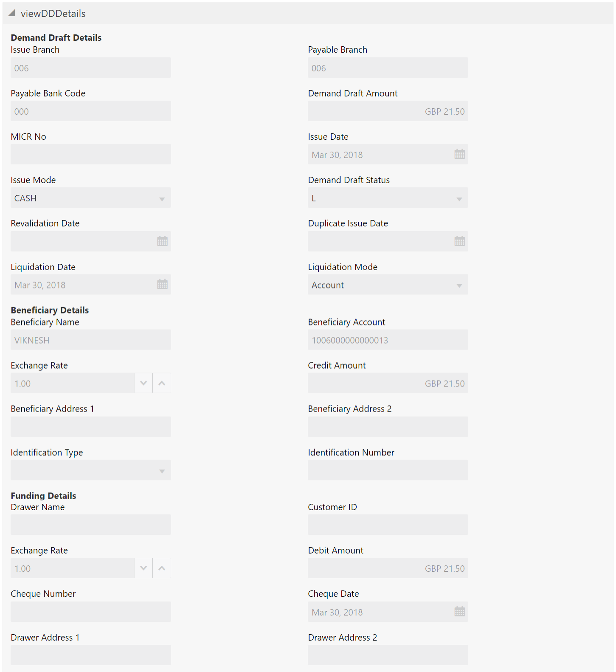The height and width of the screenshot is (672, 616).
Task: Open the Liquidation Date calendar icon
Action: coord(162,284)
